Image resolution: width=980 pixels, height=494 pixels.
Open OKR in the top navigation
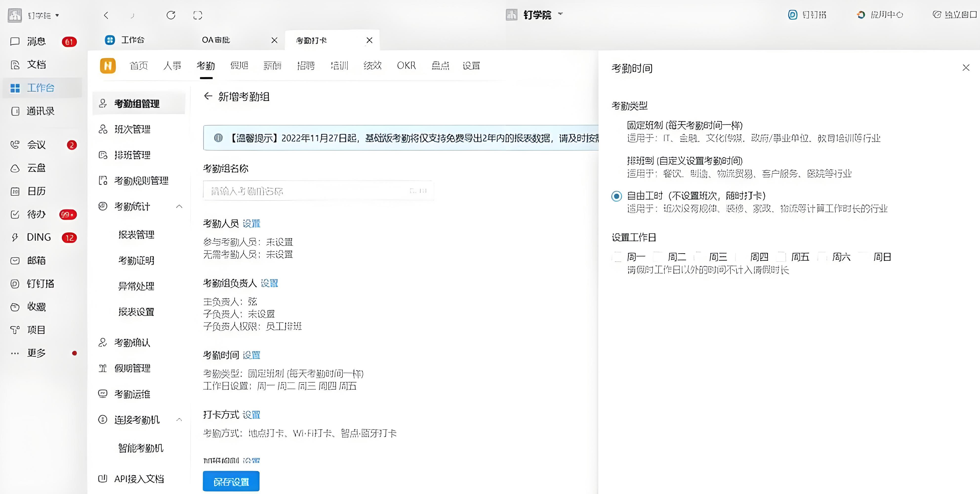coord(406,65)
